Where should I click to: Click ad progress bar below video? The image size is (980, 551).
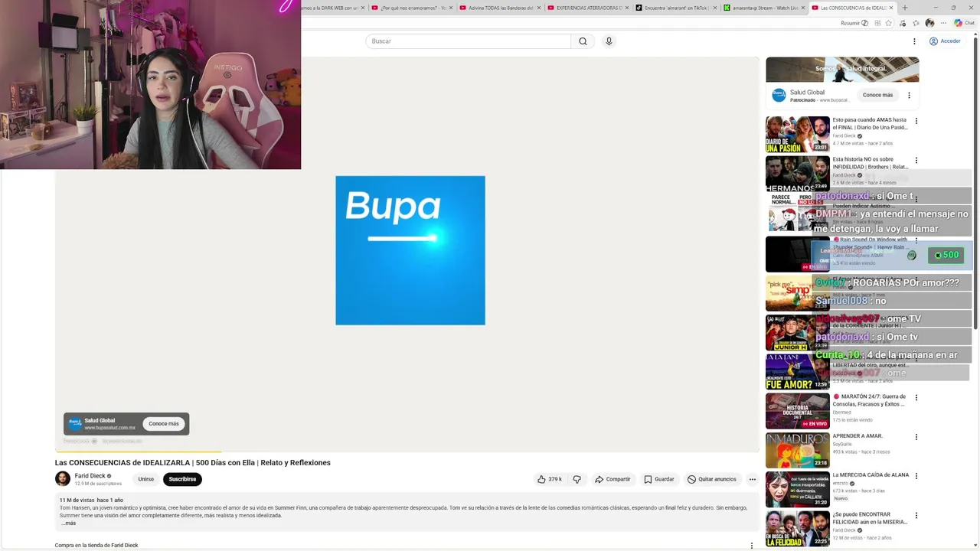click(x=407, y=452)
